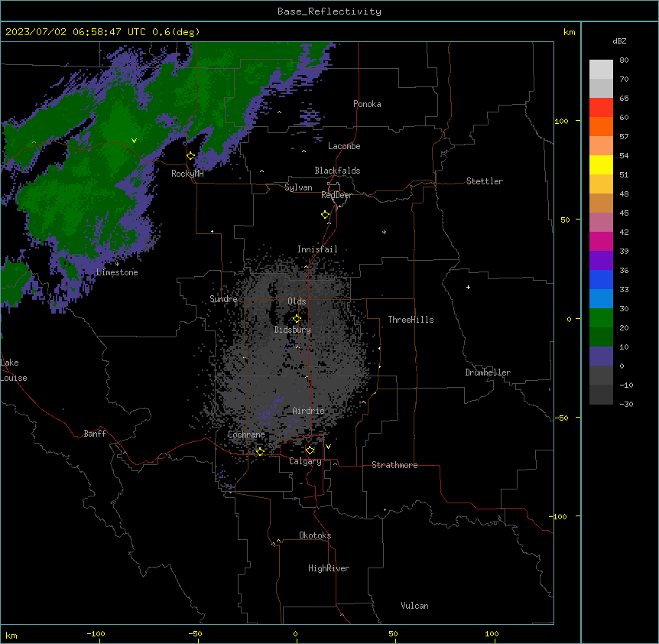
Task: Click the yellow marker below Cochrane
Action: pos(260,451)
